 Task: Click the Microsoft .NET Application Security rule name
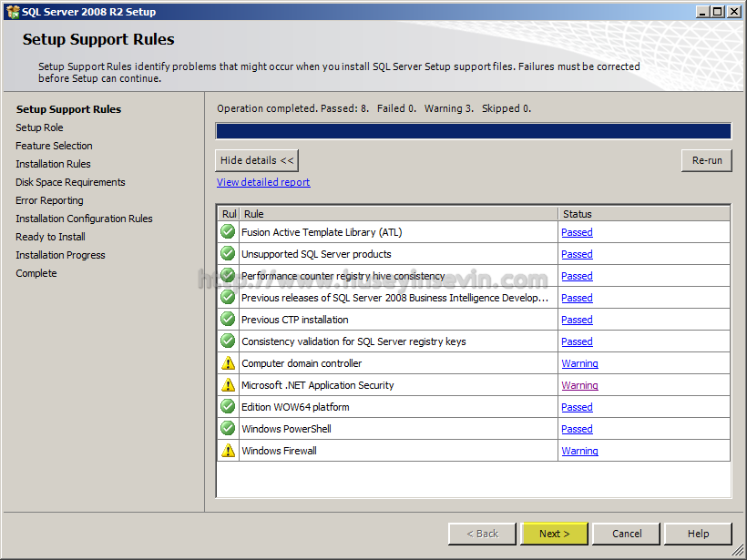pyautogui.click(x=318, y=385)
